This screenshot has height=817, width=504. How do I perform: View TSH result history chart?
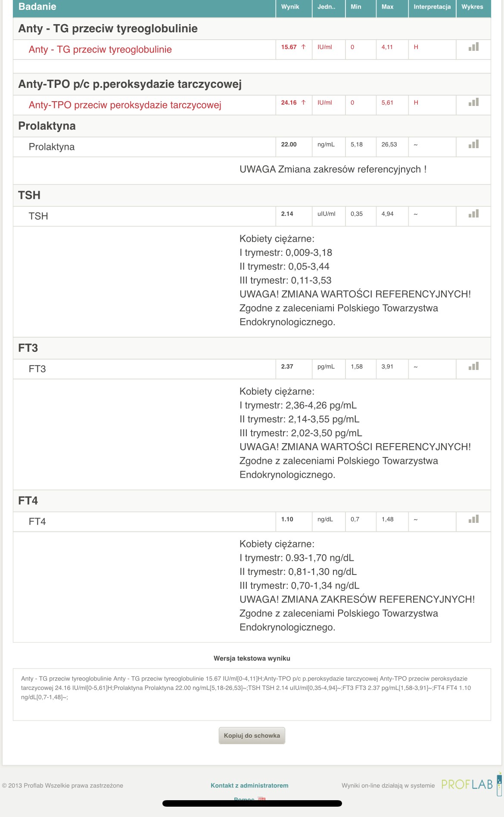click(473, 214)
